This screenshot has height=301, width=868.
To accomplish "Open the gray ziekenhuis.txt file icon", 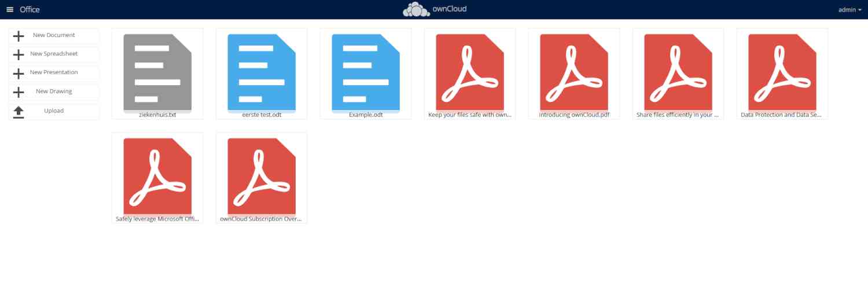I will [x=157, y=72].
